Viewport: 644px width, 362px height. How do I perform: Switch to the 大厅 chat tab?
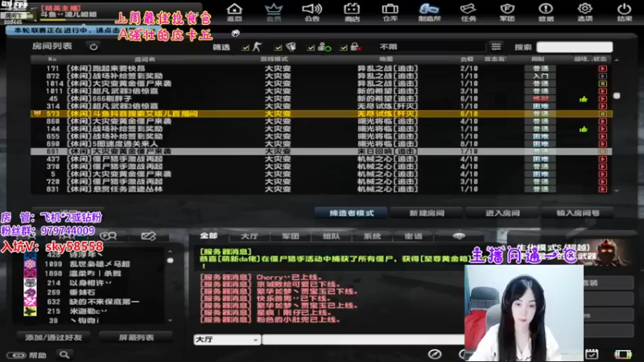pyautogui.click(x=250, y=236)
